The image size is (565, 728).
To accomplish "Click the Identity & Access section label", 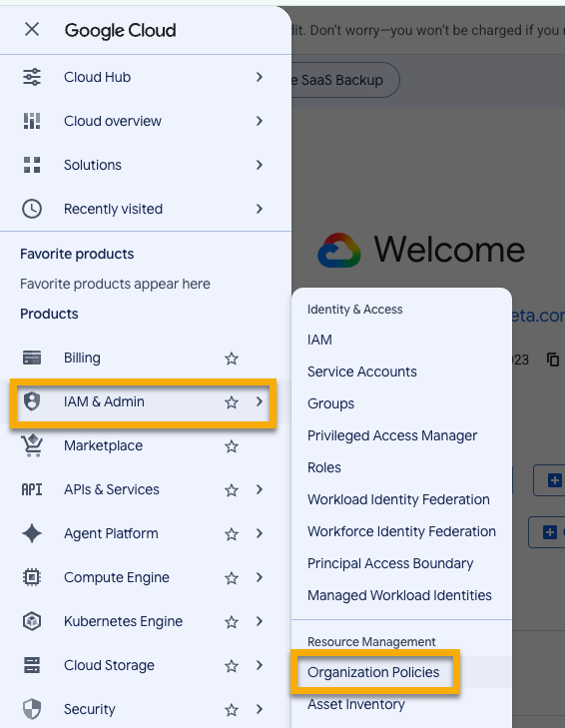I will [x=354, y=310].
